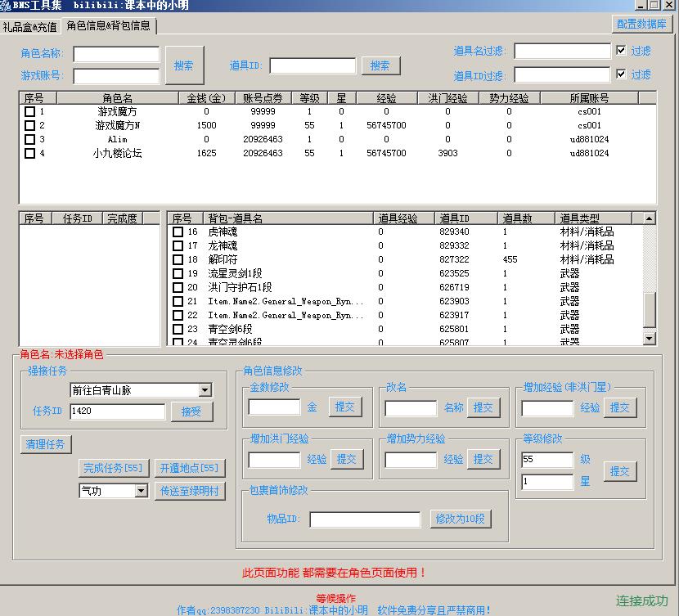This screenshot has width=679, height=616.
Task: Click the BNS toolkit icon in title bar
Action: [6, 6]
